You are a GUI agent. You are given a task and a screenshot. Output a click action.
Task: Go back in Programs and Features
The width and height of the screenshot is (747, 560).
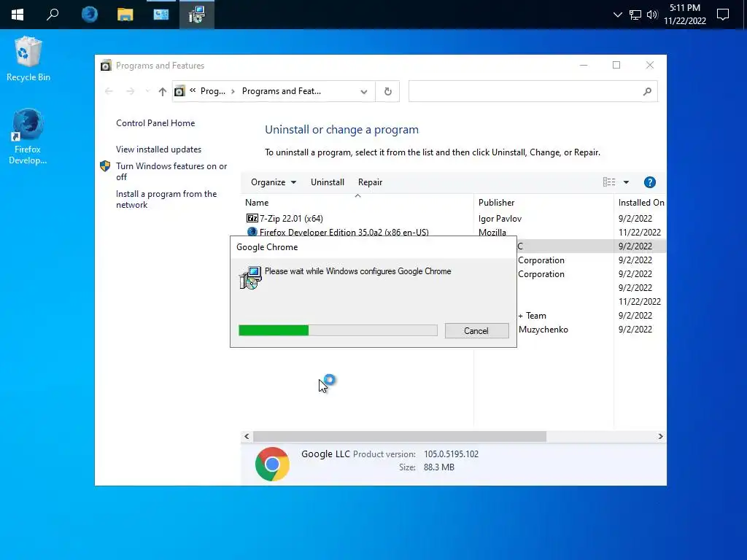(x=109, y=91)
